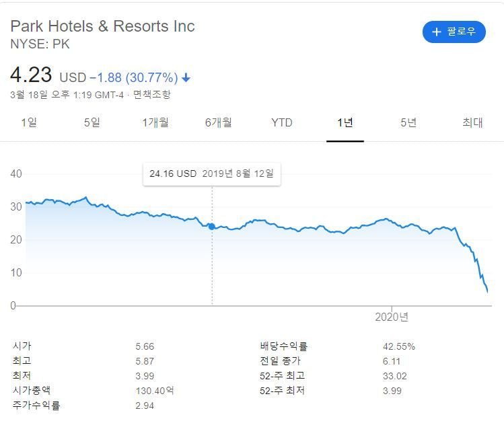Viewport: 504px width, 421px height.
Task: Select the 5일 time range tab
Action: (92, 122)
